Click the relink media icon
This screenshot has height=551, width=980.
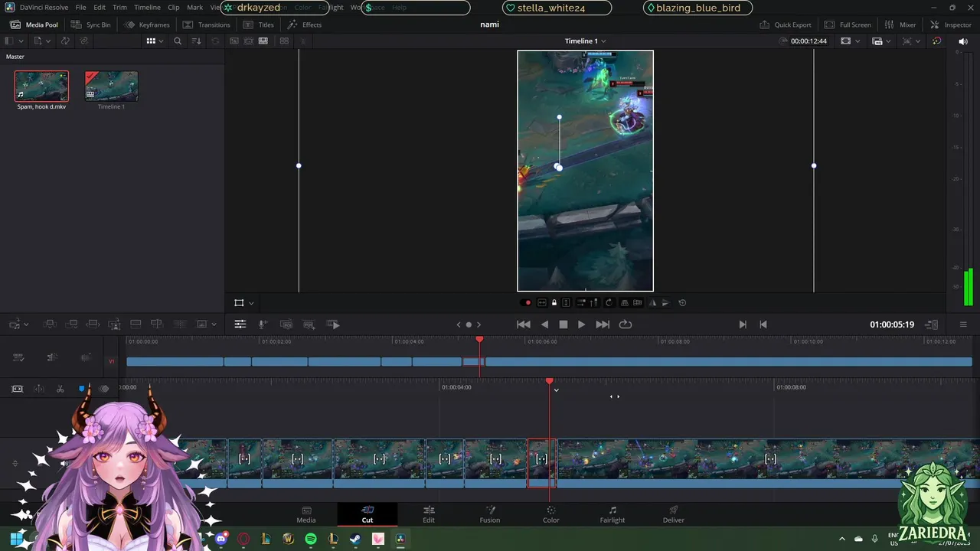point(84,41)
